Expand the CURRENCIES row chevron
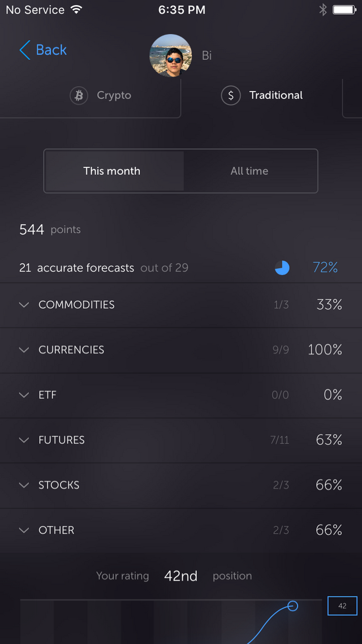 (x=24, y=350)
